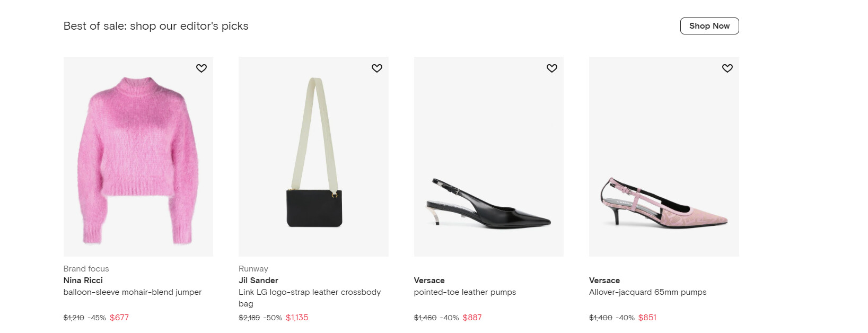Open the pink mohair jumper image
Image resolution: width=868 pixels, height=333 pixels.
[138, 159]
